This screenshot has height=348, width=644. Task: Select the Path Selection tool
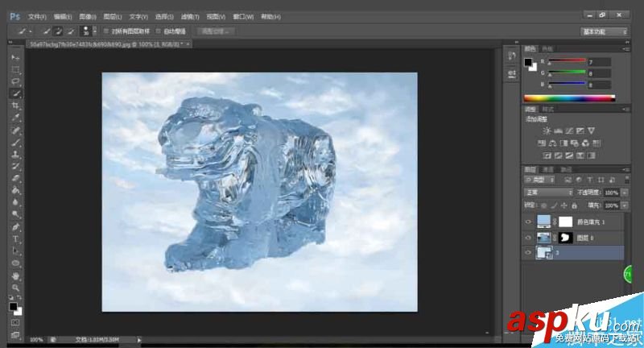tap(15, 251)
